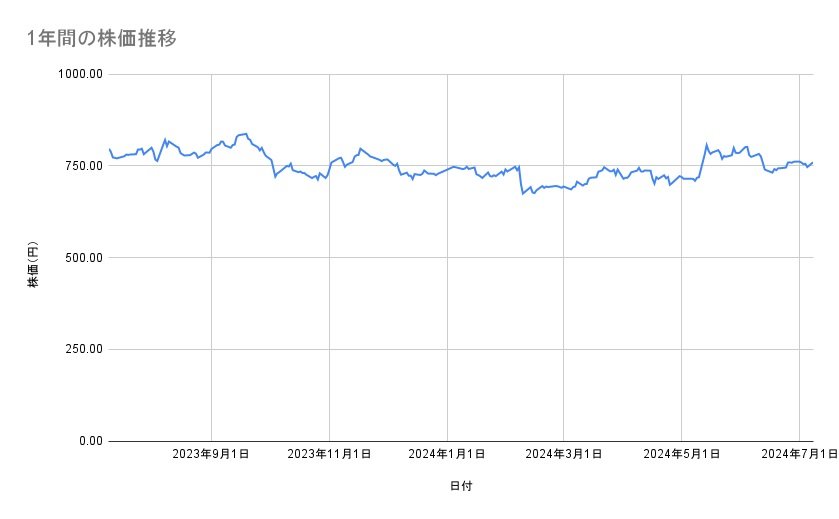839x519 pixels.
Task: Click the 2024年3月1日 date label
Action: pyautogui.click(x=564, y=455)
